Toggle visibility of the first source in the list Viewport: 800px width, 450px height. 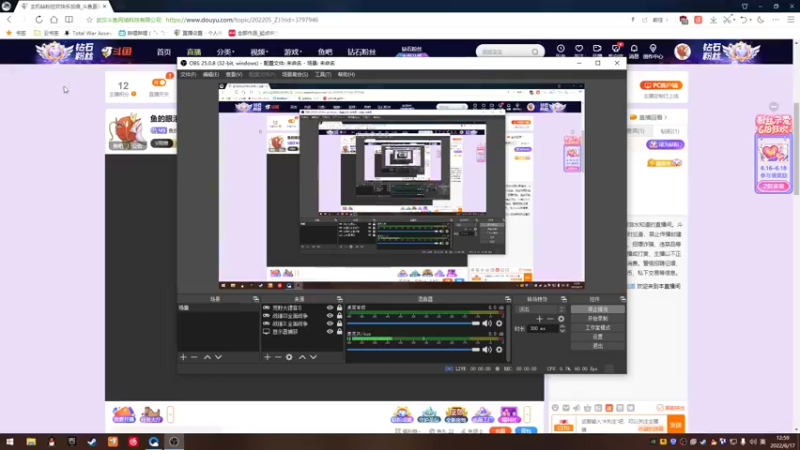pos(330,308)
